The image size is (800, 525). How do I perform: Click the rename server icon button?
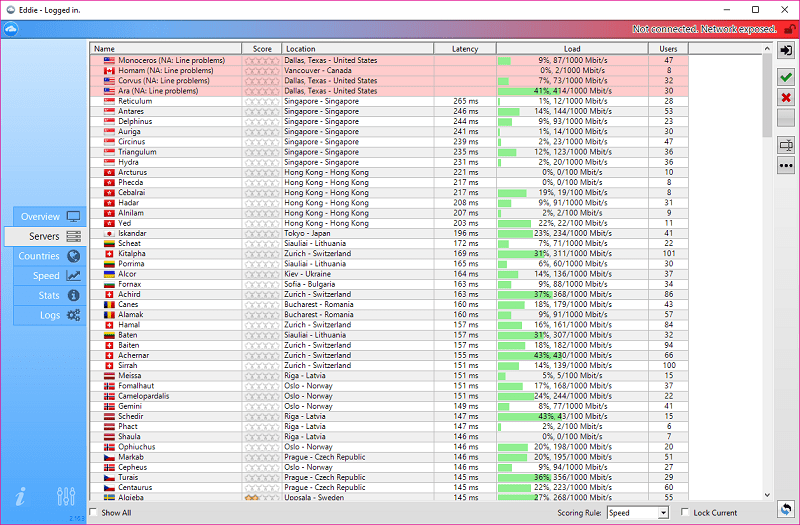click(x=786, y=145)
